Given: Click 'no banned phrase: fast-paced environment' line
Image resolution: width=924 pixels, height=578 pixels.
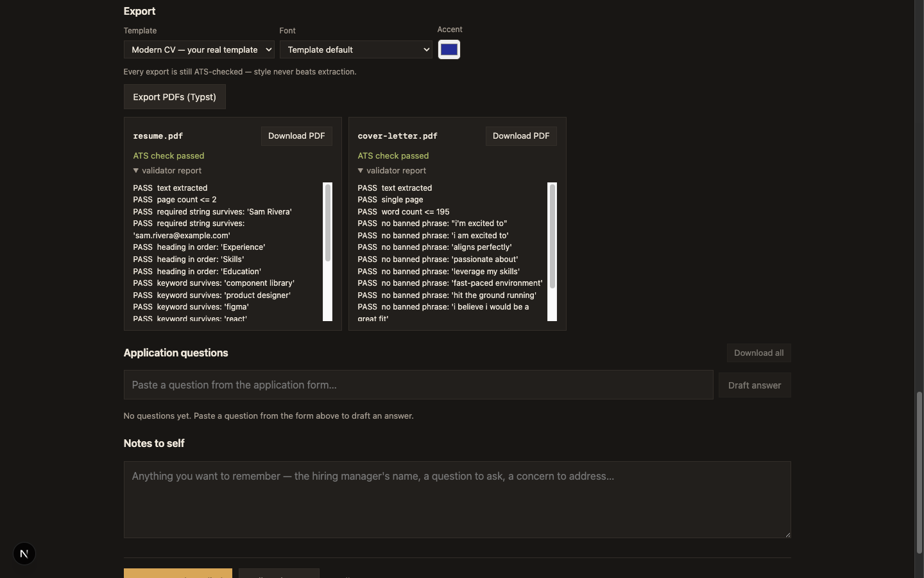Looking at the screenshot, I should click(x=450, y=283).
